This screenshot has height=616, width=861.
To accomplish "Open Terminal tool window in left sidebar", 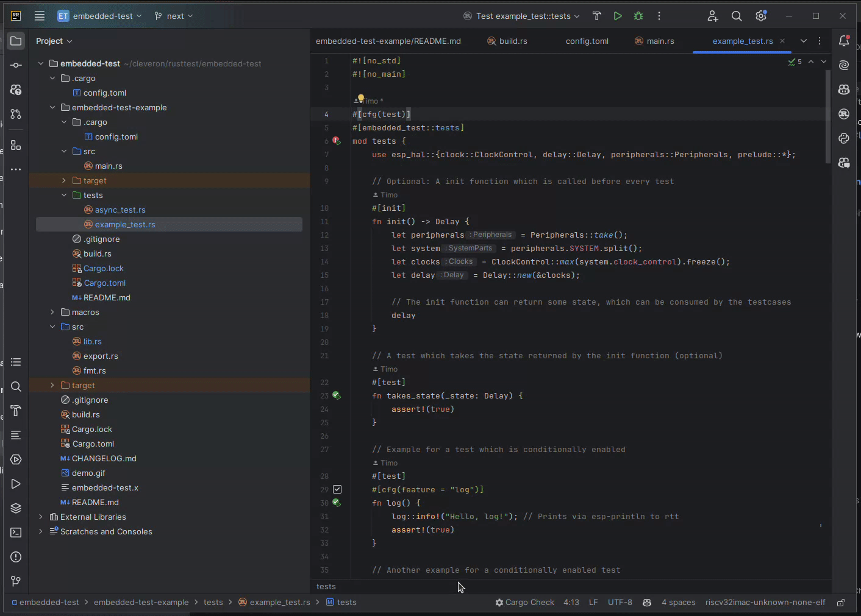I will tap(16, 533).
